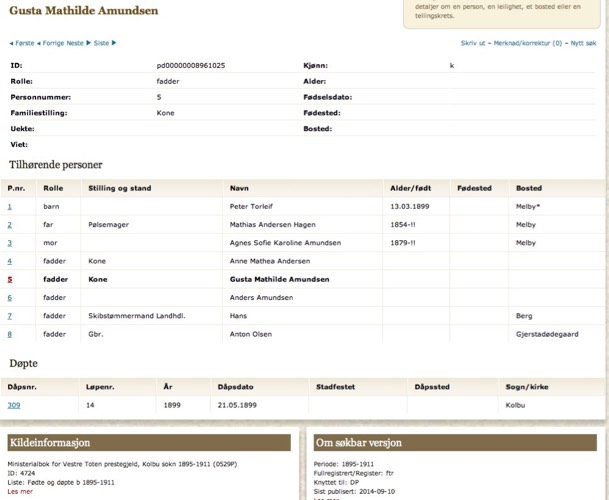Click the Kildeinformasjon panel header
The height and width of the screenshot is (500, 609).
pyautogui.click(x=148, y=442)
